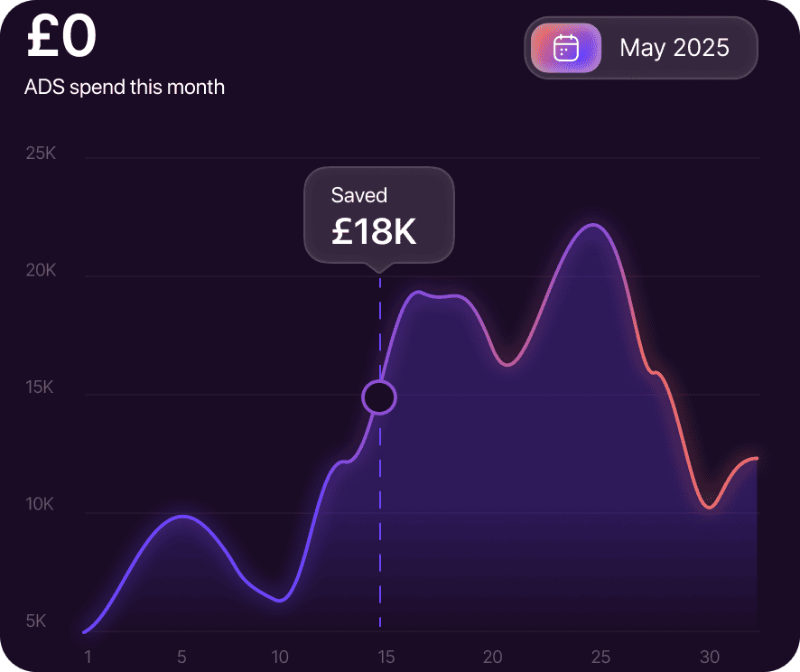Select day 25 on the x-axis
Viewport: 800px width, 672px height.
coord(600,657)
